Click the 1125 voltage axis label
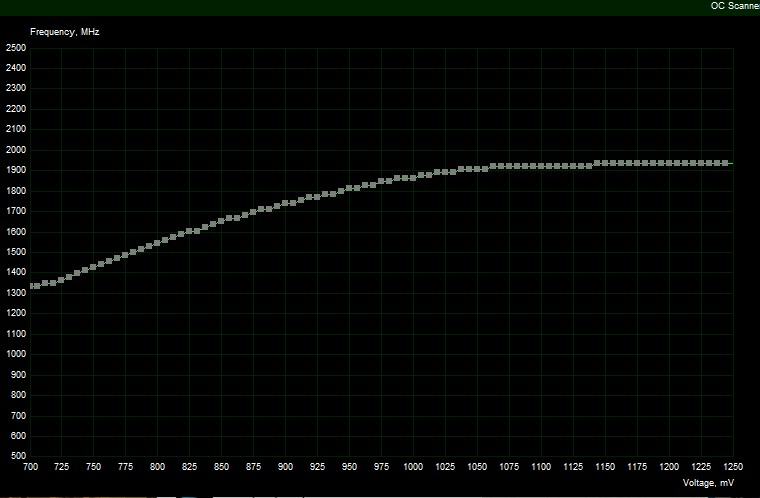 (573, 466)
